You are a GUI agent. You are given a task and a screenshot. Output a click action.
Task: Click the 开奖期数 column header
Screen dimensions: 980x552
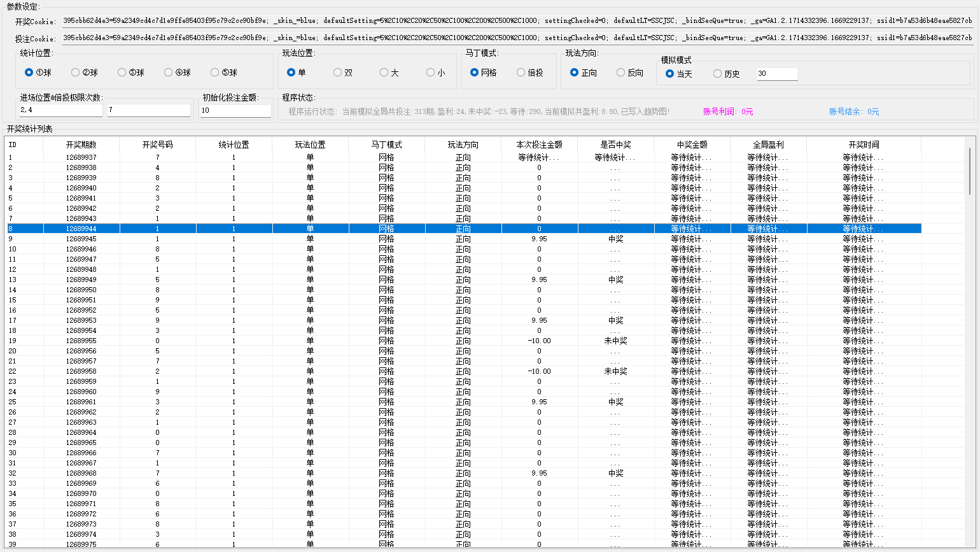click(81, 145)
